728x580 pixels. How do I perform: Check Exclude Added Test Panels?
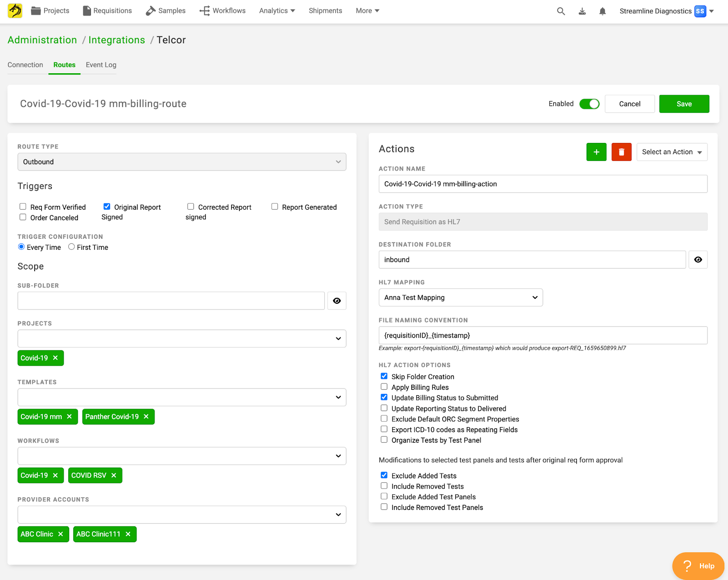pyautogui.click(x=384, y=496)
